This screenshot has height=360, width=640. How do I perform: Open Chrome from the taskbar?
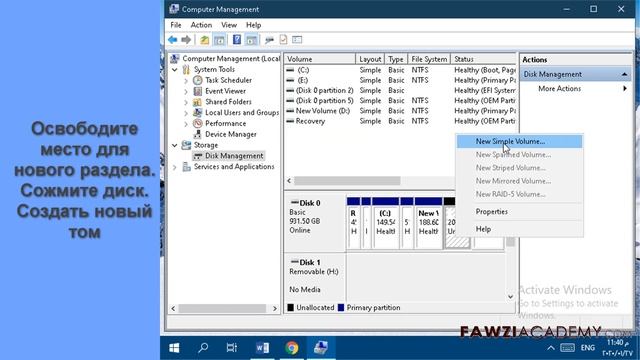(x=291, y=348)
